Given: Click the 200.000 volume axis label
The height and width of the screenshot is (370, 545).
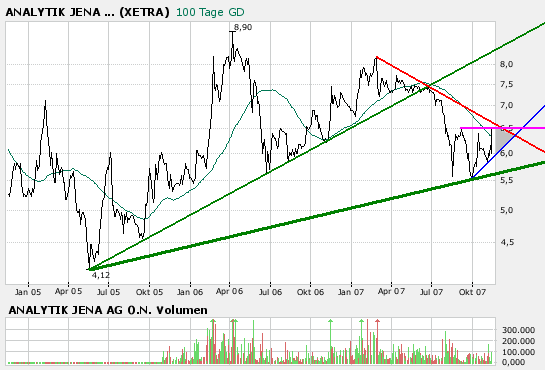Looking at the screenshot, I should click(x=518, y=341).
